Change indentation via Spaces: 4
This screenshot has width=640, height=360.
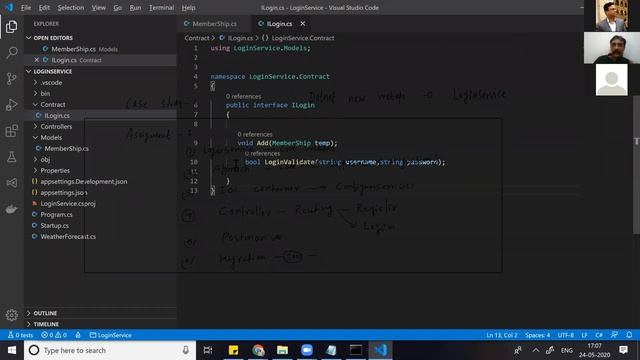pos(538,335)
